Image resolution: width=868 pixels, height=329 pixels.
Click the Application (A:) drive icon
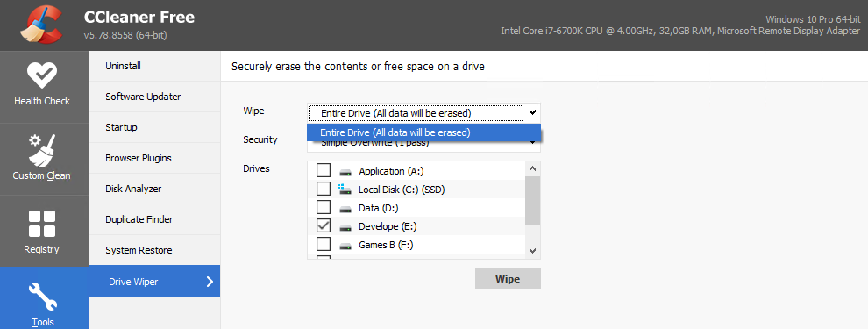click(345, 172)
